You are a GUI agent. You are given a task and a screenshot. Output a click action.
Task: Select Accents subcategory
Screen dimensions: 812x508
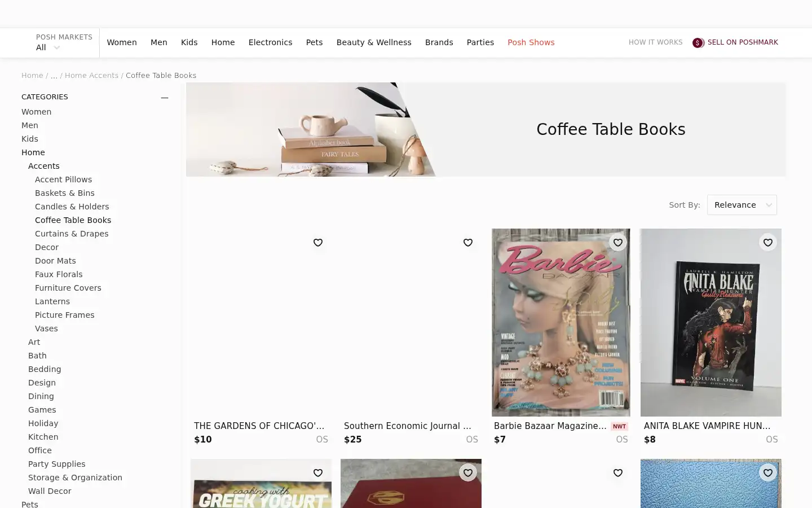44,166
